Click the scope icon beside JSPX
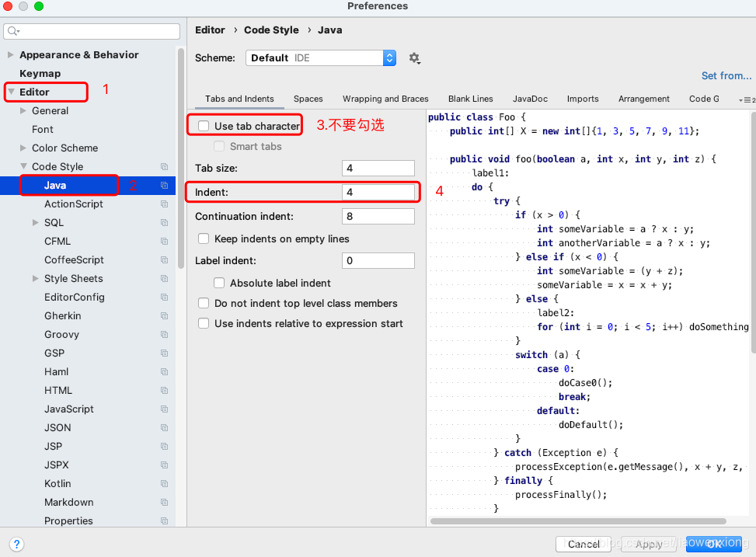Viewport: 756px width, 557px height. pos(165,465)
